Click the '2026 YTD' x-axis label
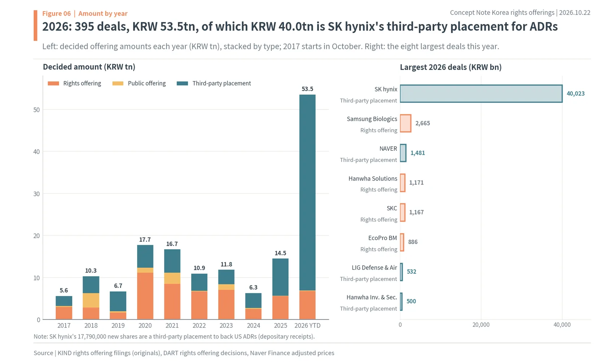The height and width of the screenshot is (364, 612). (308, 326)
